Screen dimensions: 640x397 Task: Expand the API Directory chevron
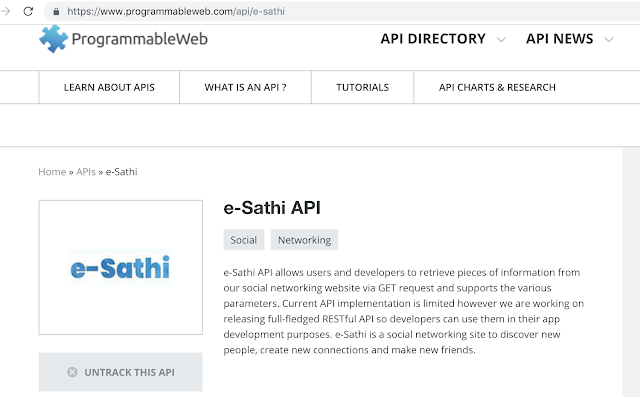[x=501, y=40]
